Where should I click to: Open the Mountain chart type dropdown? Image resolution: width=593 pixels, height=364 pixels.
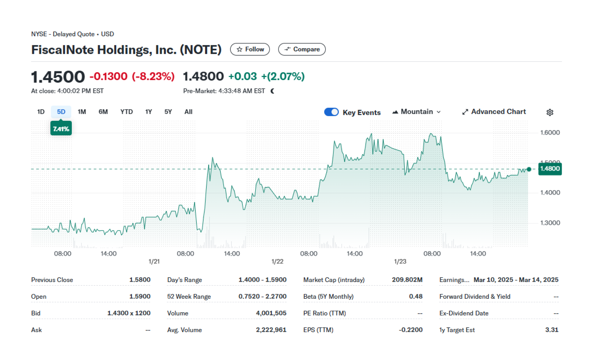tap(416, 112)
